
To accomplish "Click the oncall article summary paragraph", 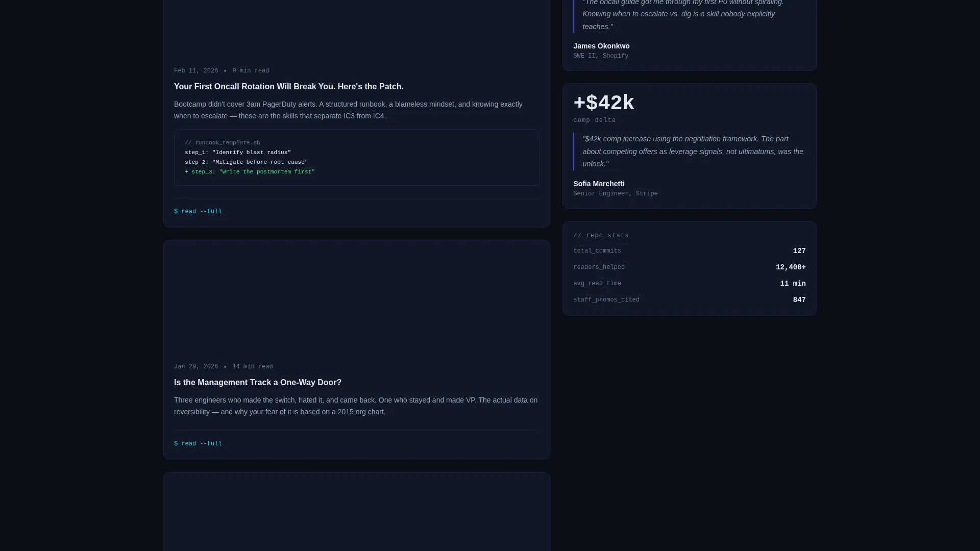I will pyautogui.click(x=356, y=110).
